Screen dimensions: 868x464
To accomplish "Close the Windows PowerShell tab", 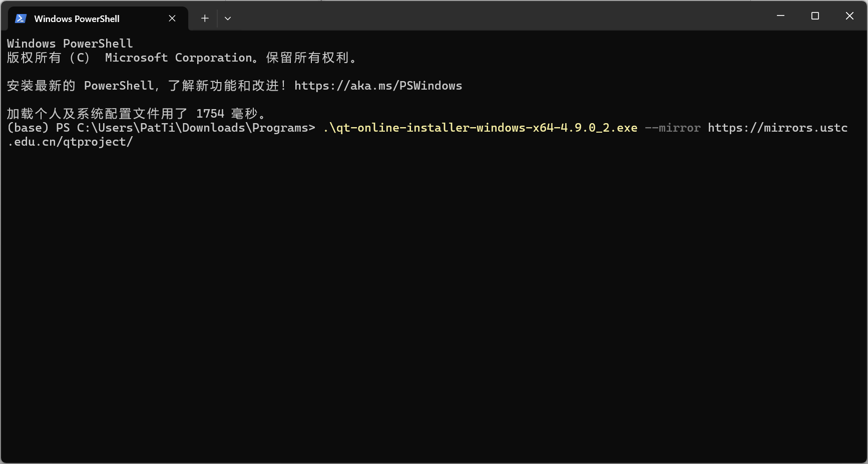I will [x=172, y=19].
